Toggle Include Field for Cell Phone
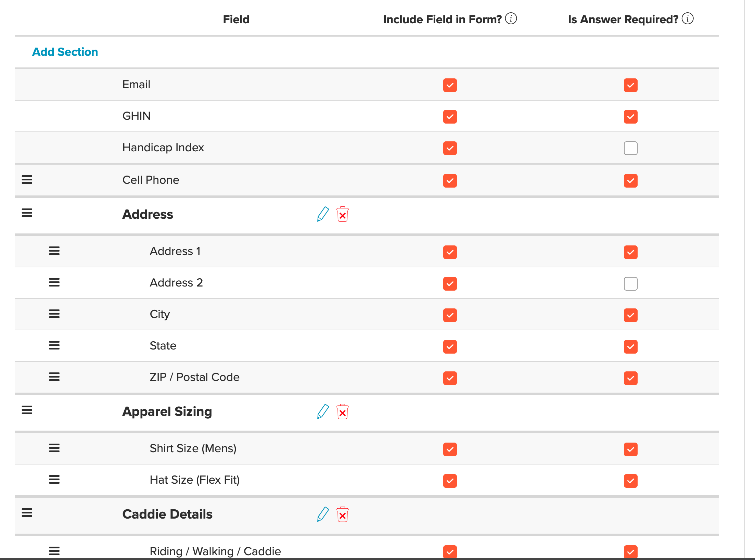The height and width of the screenshot is (560, 755). 450,181
